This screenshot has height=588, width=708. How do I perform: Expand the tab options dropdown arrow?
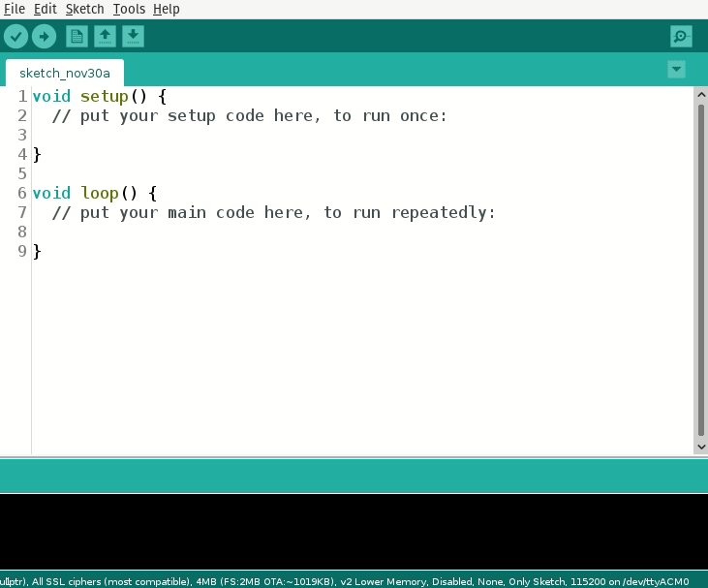tap(676, 69)
